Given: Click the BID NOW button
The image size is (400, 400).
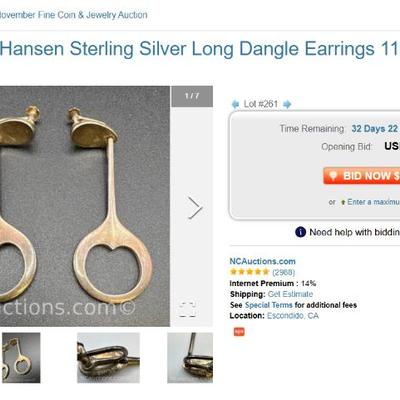Looking at the screenshot, I should (362, 176).
